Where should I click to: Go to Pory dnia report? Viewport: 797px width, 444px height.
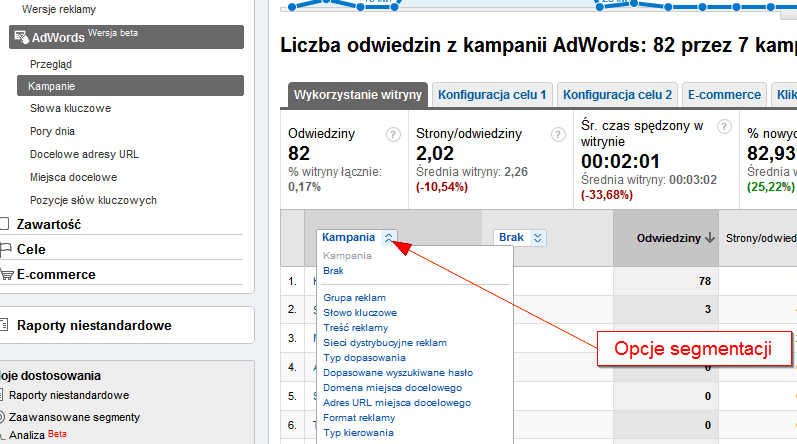[x=52, y=131]
